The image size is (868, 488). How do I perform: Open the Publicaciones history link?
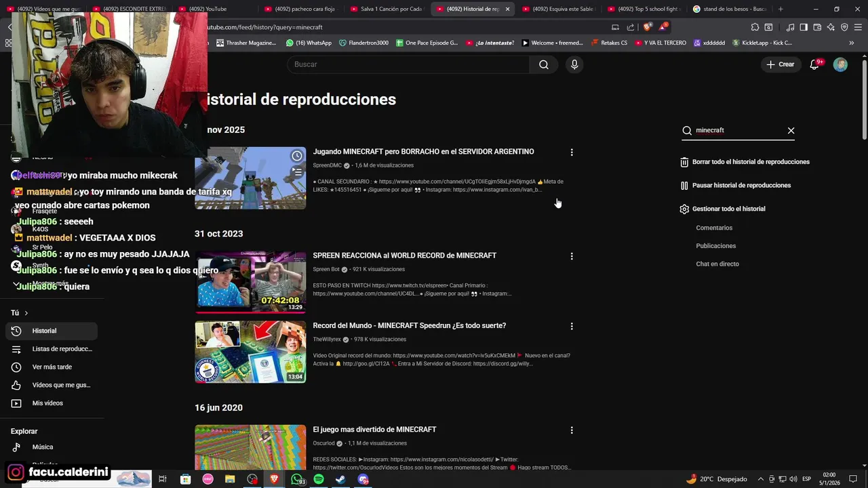click(715, 246)
